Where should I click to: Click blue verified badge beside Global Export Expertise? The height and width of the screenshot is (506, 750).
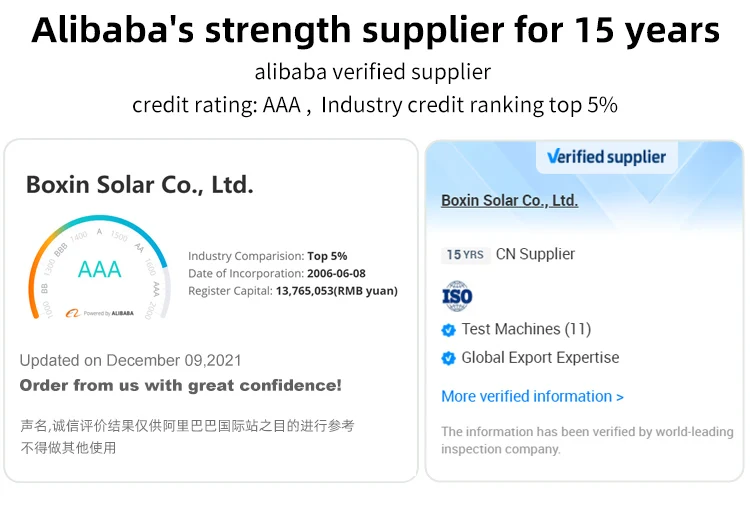click(x=449, y=358)
